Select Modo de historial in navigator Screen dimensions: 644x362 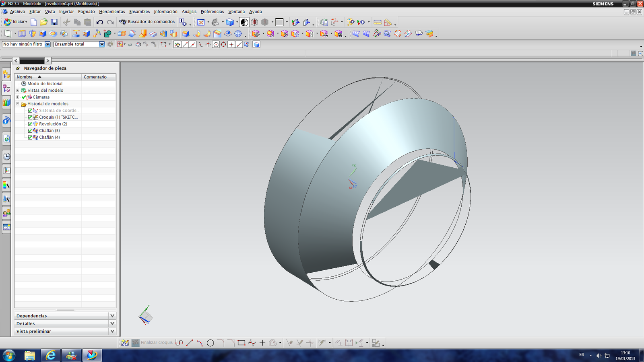point(45,84)
